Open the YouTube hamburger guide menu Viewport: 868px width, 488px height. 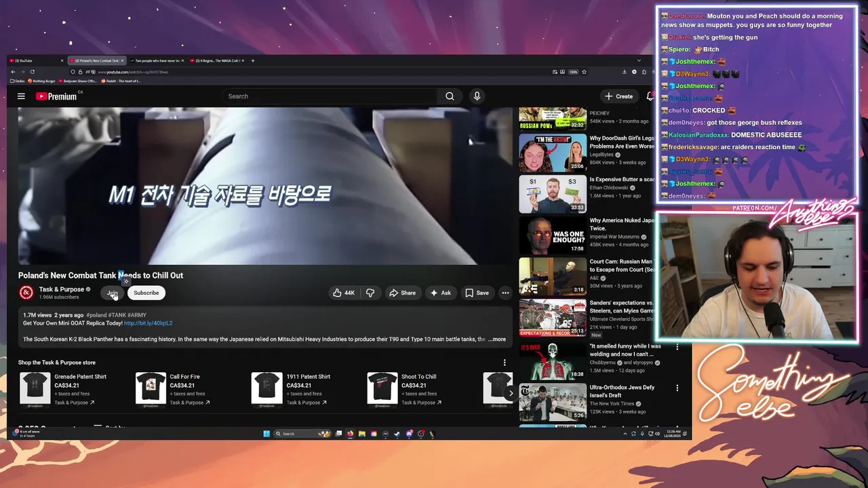[x=21, y=96]
